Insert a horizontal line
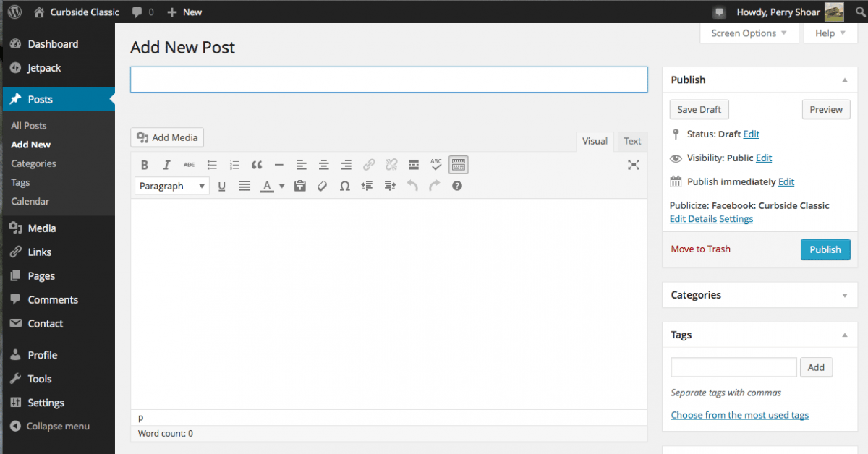The width and height of the screenshot is (868, 454). point(278,165)
